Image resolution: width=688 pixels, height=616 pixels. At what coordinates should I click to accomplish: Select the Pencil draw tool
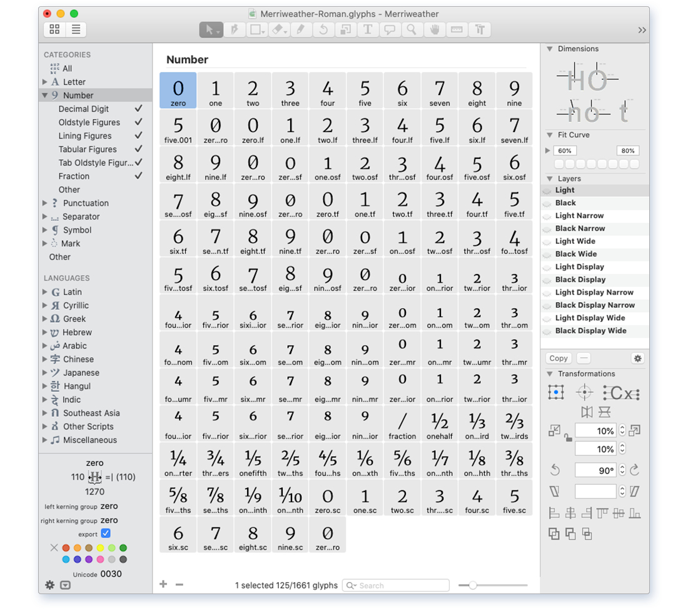point(301,29)
